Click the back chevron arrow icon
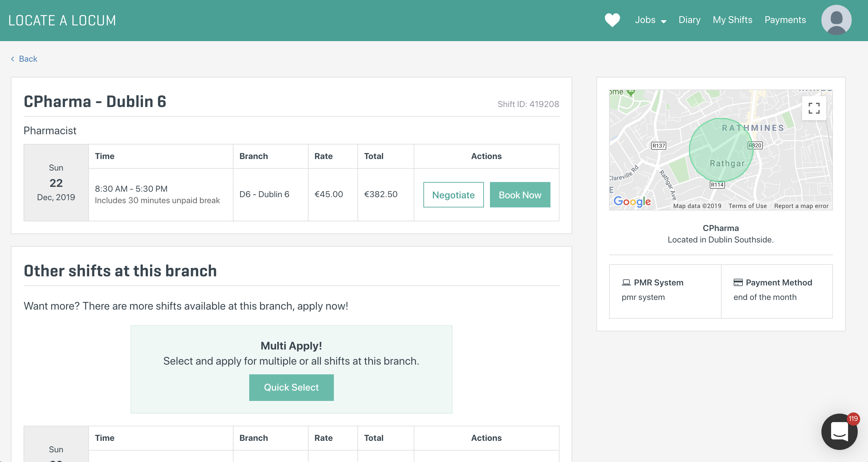Screen dimensions: 868x462 pos(12,59)
